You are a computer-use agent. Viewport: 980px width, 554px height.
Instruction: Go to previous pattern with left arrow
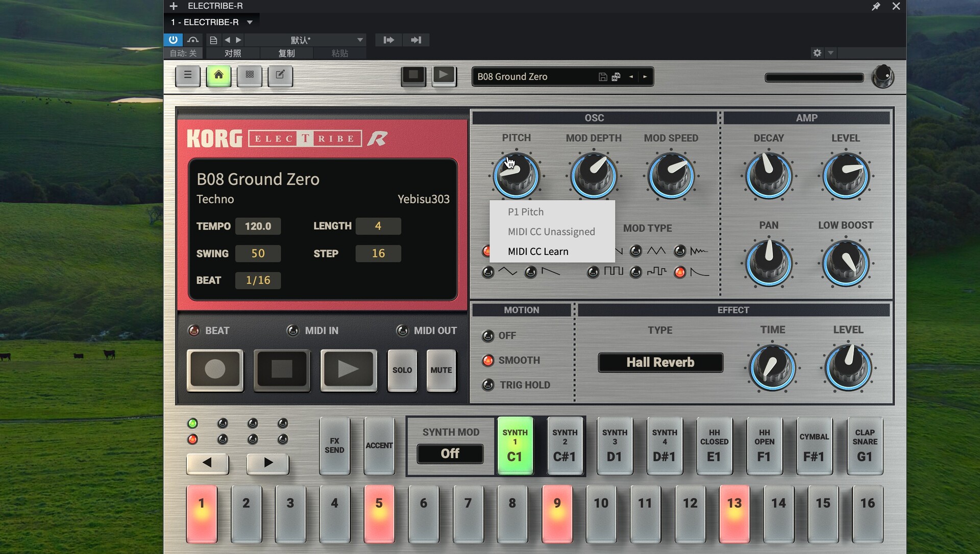(x=631, y=77)
